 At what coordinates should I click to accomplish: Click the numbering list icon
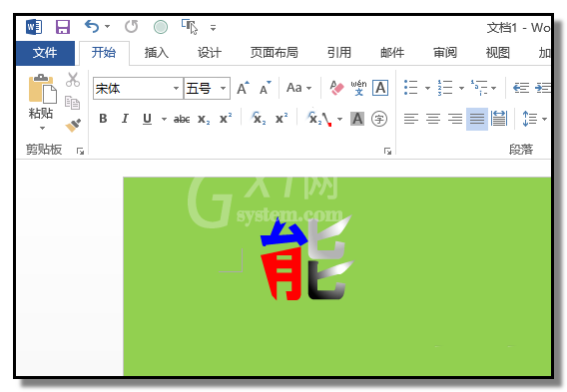445,88
